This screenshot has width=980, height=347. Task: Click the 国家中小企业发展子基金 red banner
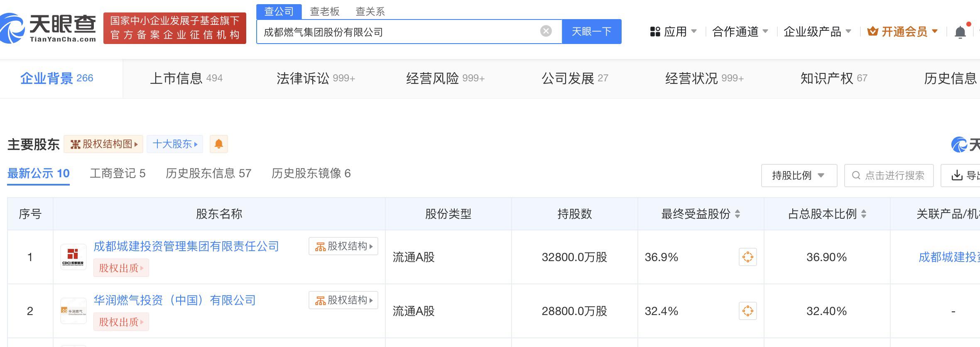click(174, 28)
